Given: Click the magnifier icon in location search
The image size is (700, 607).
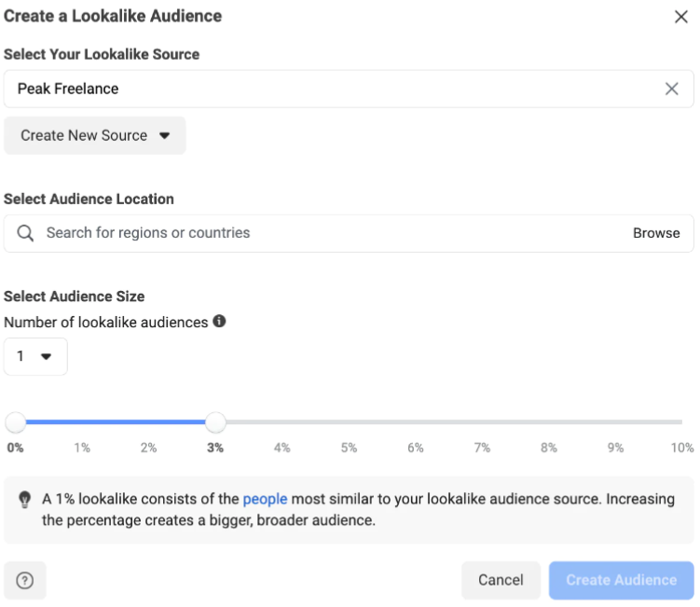Looking at the screenshot, I should pos(25,233).
